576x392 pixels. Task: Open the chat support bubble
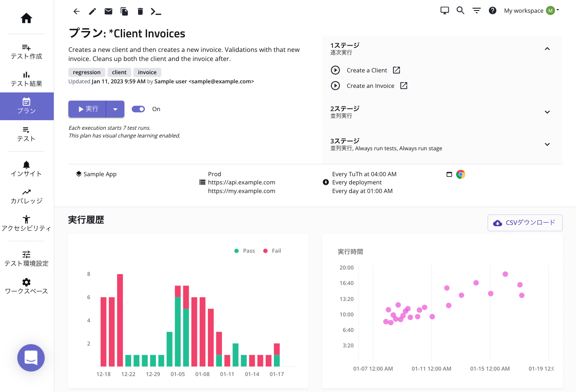pyautogui.click(x=31, y=358)
